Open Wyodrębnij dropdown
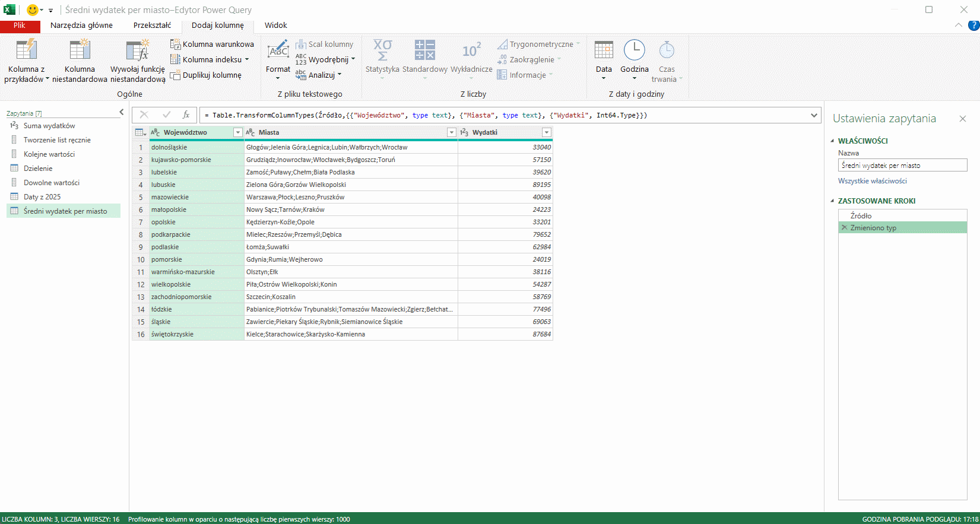Viewport: 980px width, 524px height. tap(325, 59)
